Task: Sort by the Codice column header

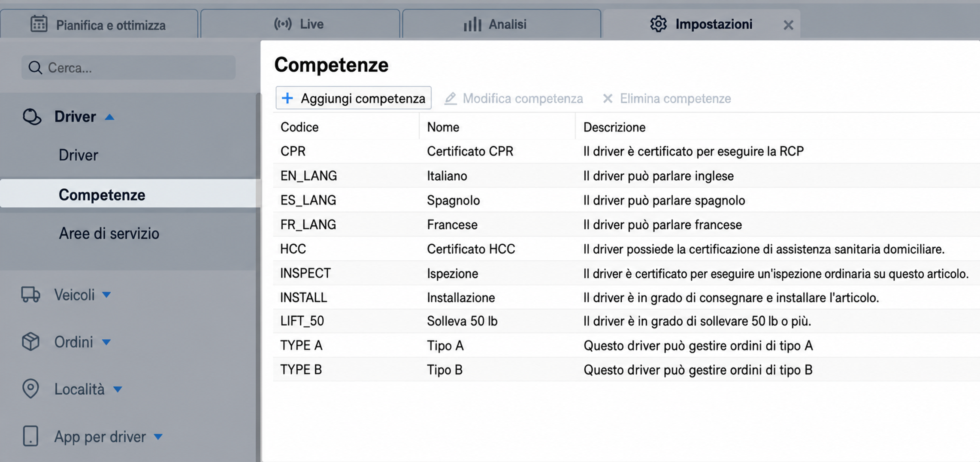Action: click(x=299, y=127)
